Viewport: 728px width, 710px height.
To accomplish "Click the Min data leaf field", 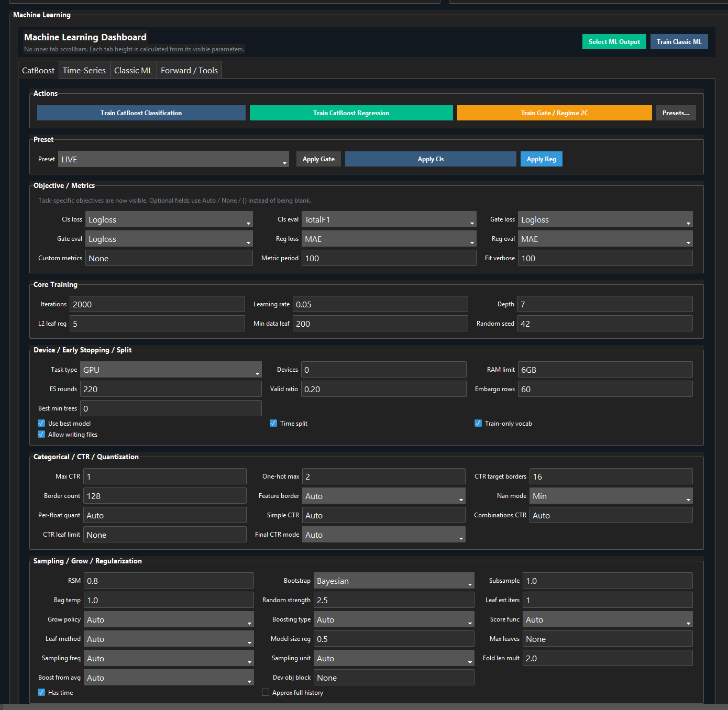I will (x=380, y=324).
